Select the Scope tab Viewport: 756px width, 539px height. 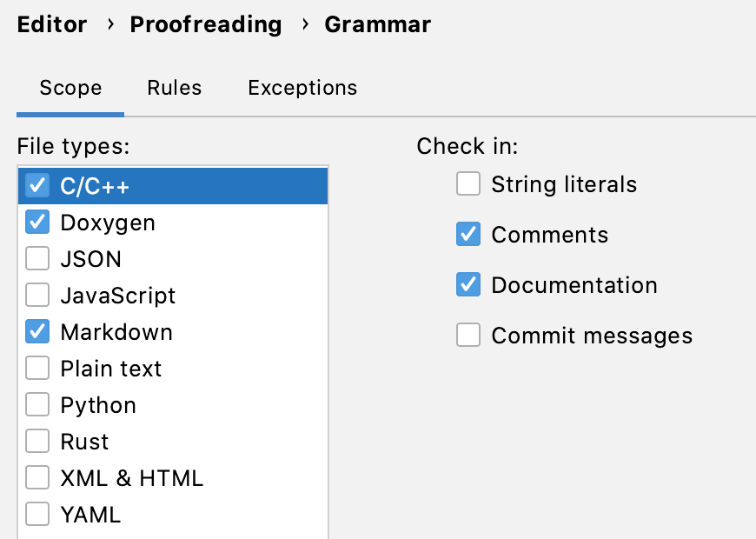point(70,88)
